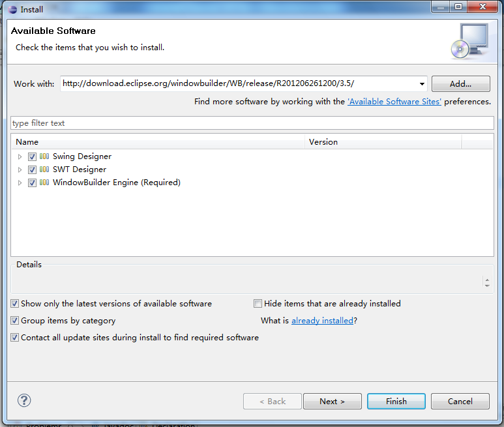Screen dimensions: 504x427
Task: Click the type filter text field
Action: pyautogui.click(x=252, y=123)
